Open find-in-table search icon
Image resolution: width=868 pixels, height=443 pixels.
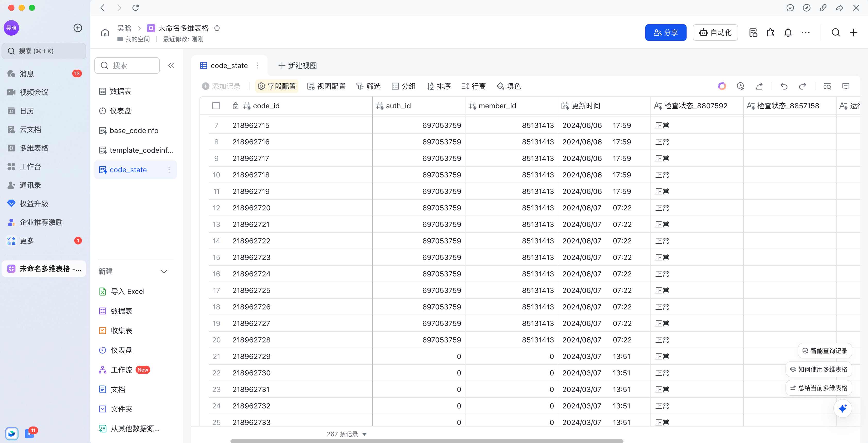827,86
